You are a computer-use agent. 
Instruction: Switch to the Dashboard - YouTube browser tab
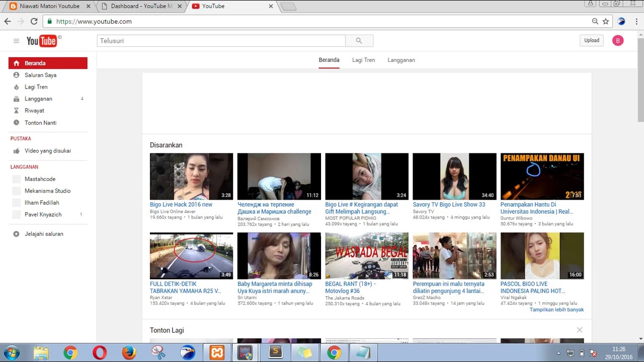[x=141, y=6]
